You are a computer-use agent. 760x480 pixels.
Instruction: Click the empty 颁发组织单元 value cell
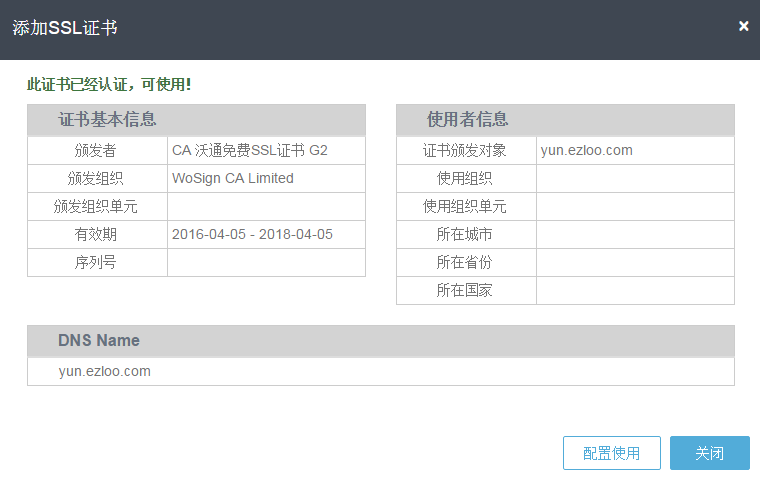(x=266, y=207)
